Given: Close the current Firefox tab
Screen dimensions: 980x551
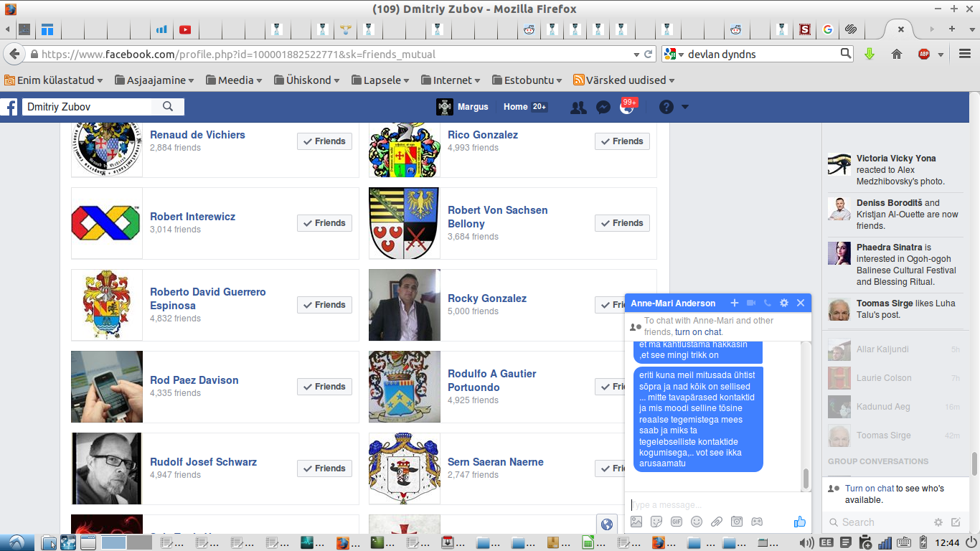Looking at the screenshot, I should [x=901, y=29].
